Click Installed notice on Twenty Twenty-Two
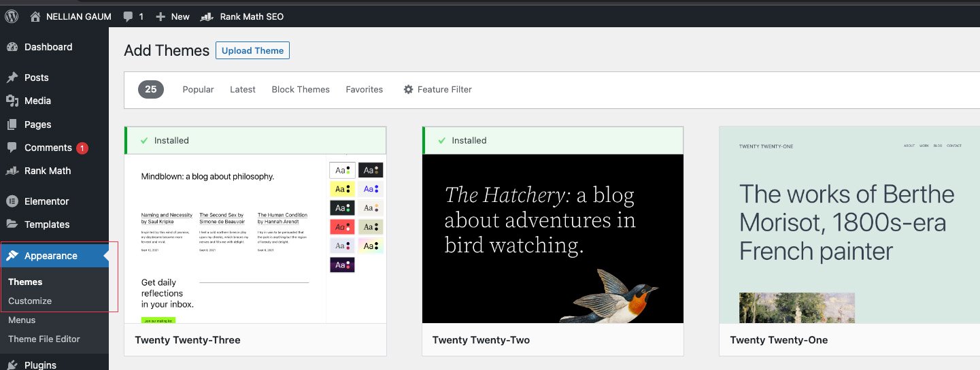Screen dimensions: 980x370 point(553,140)
